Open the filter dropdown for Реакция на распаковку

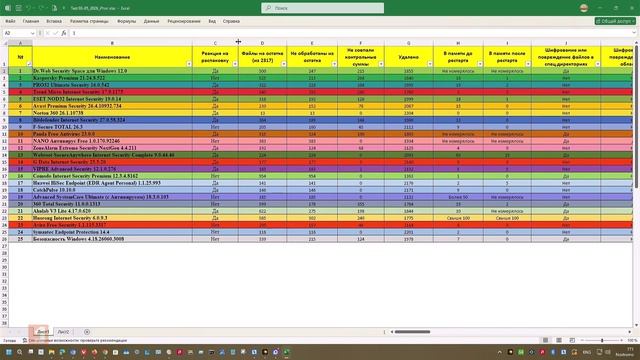(x=235, y=64)
